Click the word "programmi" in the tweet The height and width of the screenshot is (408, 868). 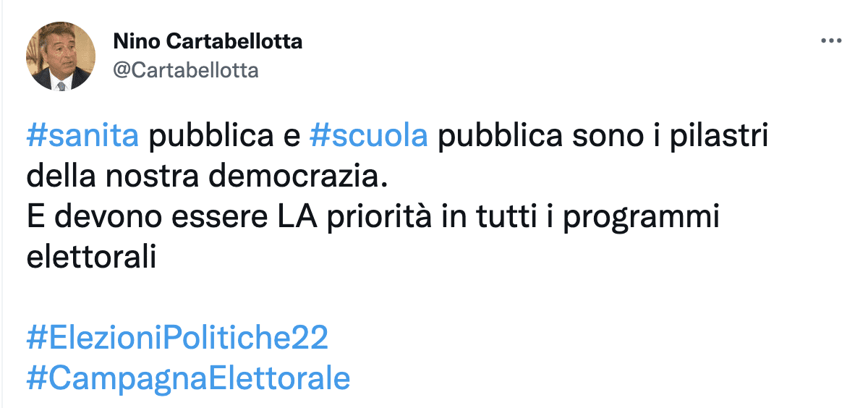point(641,217)
